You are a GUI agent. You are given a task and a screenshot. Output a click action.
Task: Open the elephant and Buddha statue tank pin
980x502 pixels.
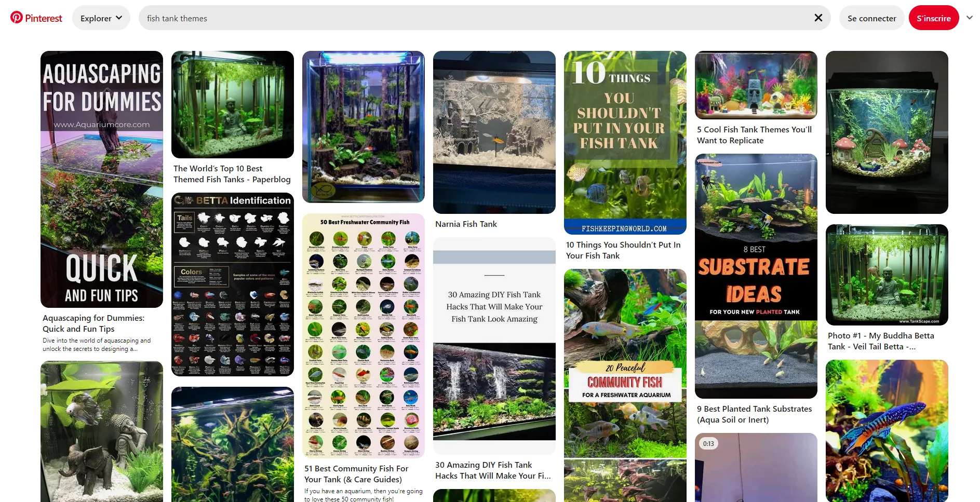(102, 432)
